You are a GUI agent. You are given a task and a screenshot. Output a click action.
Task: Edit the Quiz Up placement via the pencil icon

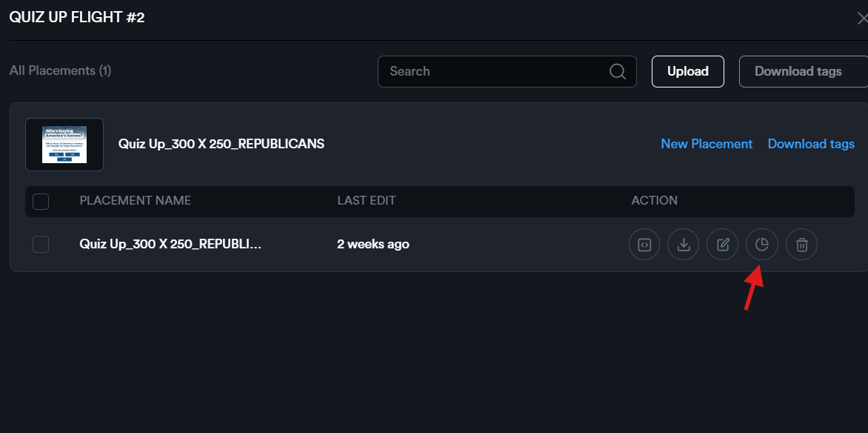(723, 245)
